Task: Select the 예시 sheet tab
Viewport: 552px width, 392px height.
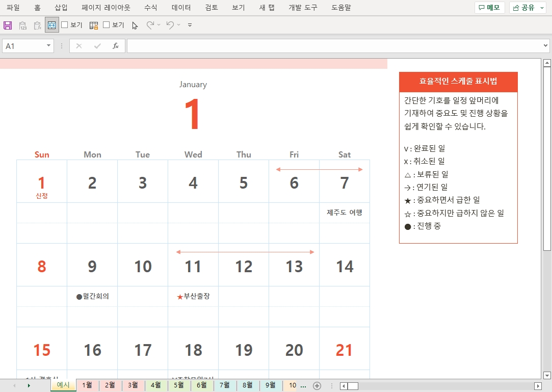Action: tap(63, 385)
